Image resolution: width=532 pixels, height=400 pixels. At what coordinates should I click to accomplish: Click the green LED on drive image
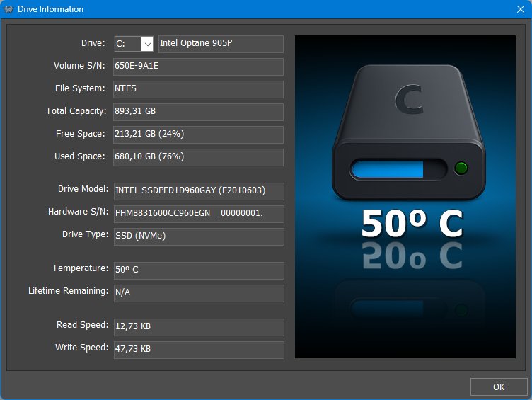461,168
